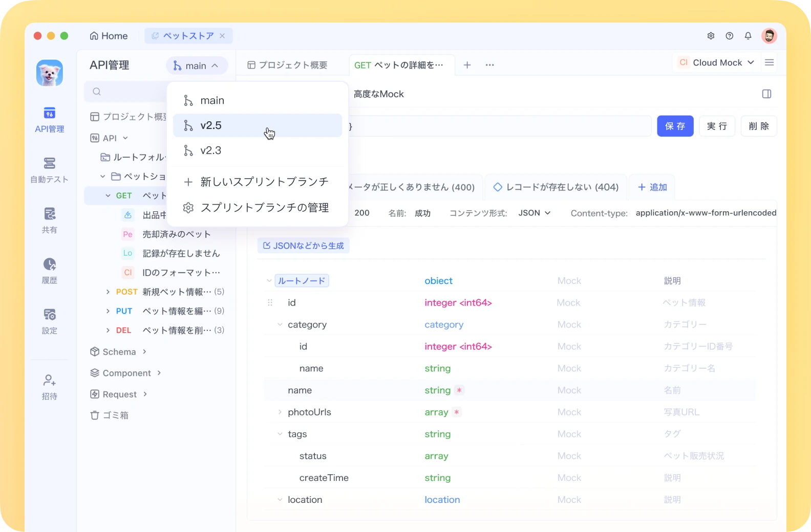Open the ゴミ箱 trash
Viewport: 811px width, 532px height.
109,415
